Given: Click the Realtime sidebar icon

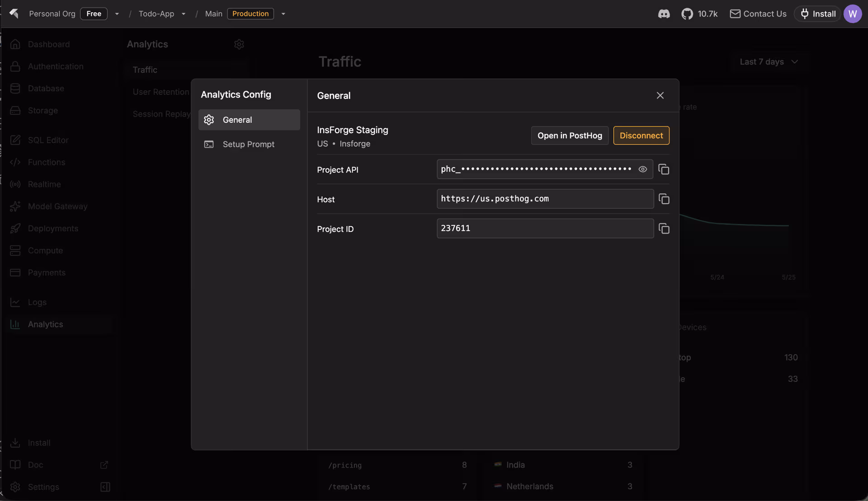Looking at the screenshot, I should [15, 184].
